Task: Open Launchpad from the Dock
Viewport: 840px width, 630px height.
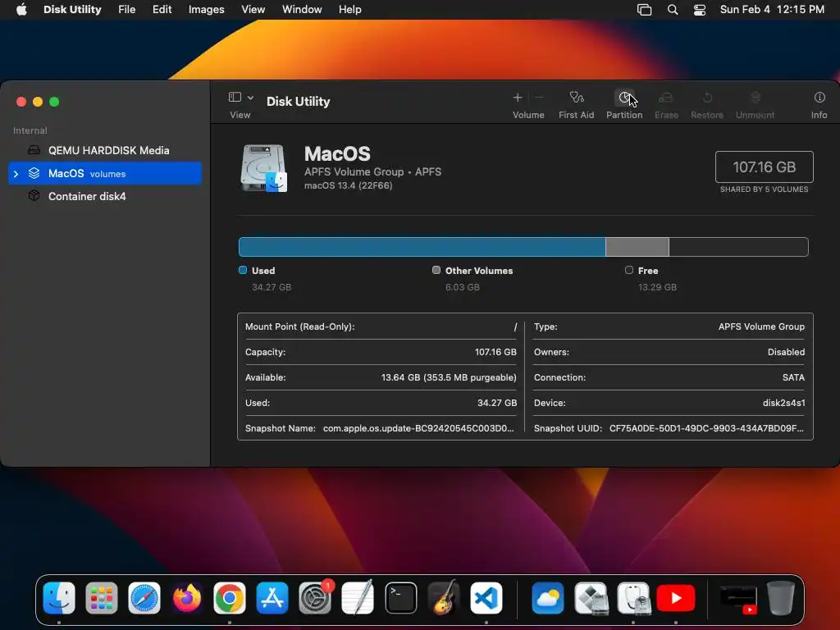Action: click(101, 598)
